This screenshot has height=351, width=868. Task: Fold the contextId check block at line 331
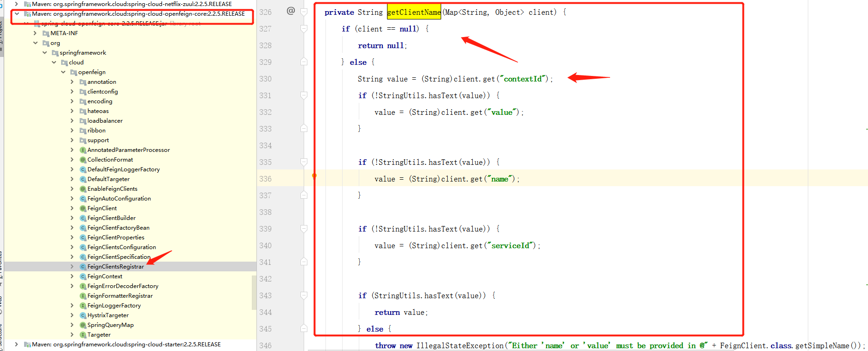(304, 95)
